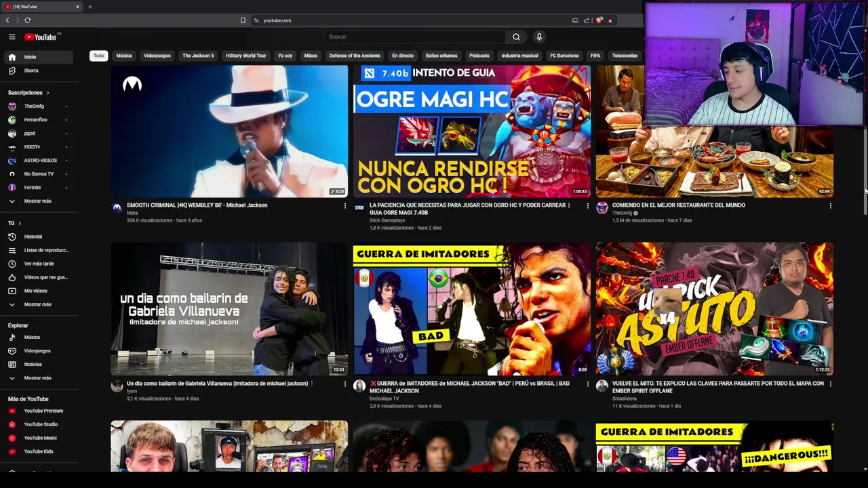The width and height of the screenshot is (868, 488).
Task: Activate voice search microphone
Action: [539, 37]
